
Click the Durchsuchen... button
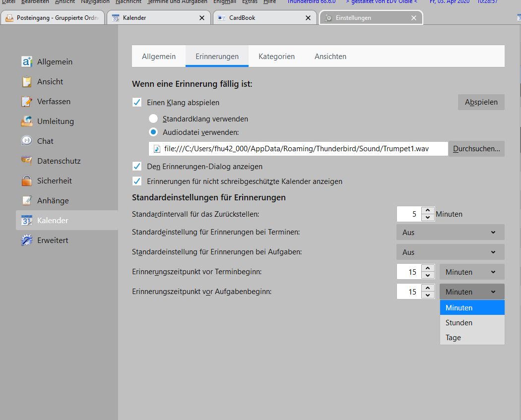(x=476, y=149)
